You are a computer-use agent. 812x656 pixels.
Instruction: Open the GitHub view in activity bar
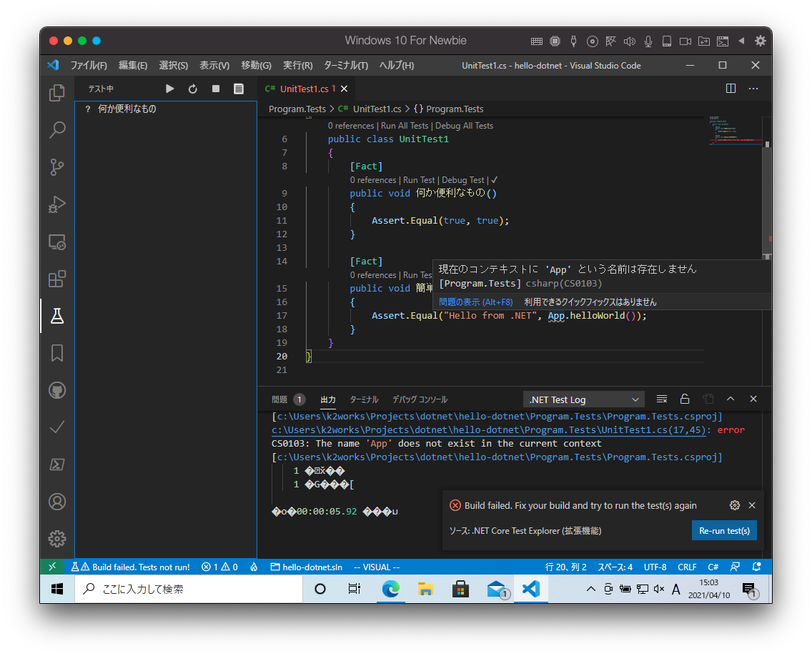pyautogui.click(x=57, y=390)
